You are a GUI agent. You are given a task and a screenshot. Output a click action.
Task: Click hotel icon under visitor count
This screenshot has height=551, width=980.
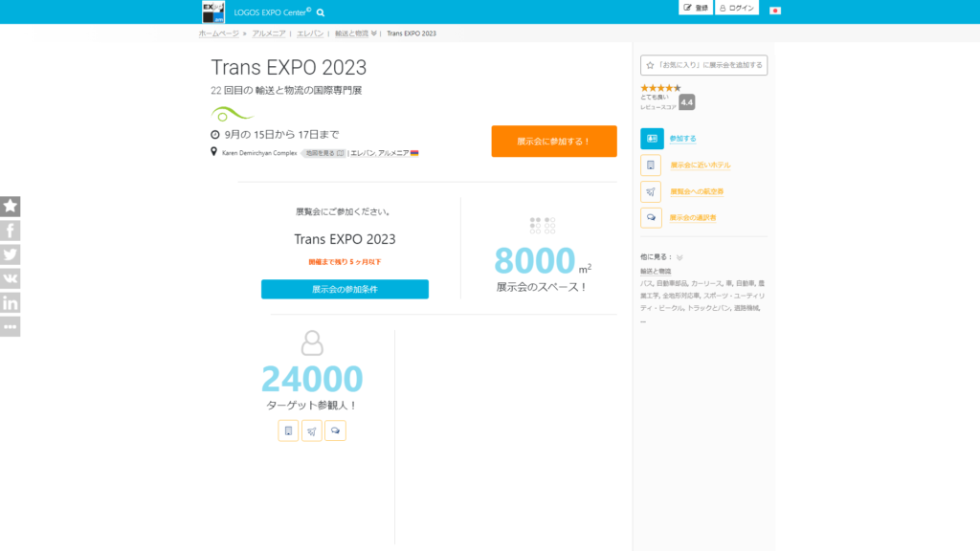(x=288, y=430)
